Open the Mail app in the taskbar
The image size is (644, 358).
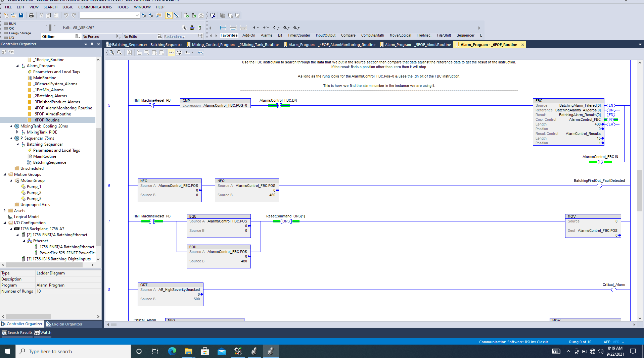click(x=221, y=351)
